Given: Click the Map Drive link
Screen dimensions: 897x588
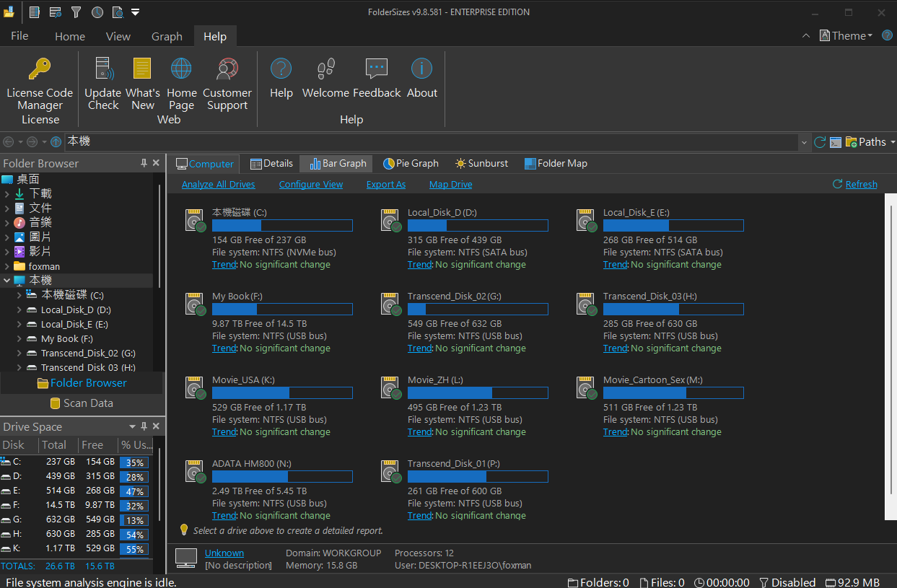Looking at the screenshot, I should [x=451, y=185].
